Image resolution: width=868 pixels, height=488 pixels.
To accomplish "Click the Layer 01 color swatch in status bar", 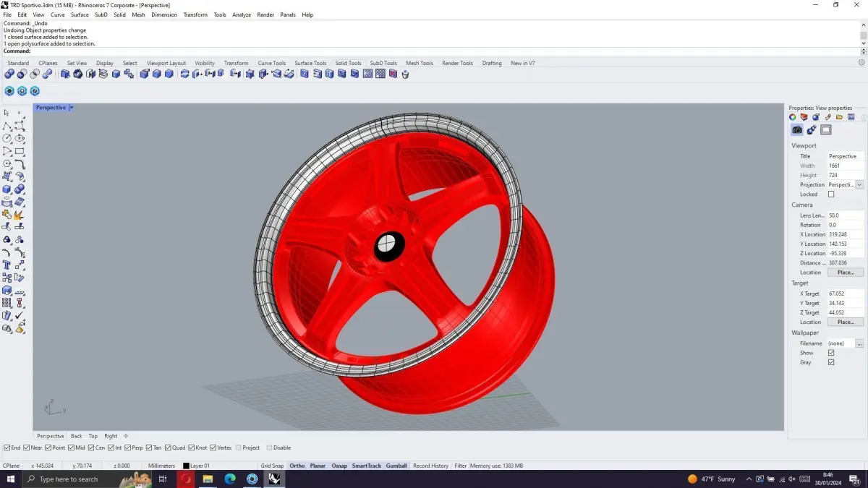I will [185, 466].
